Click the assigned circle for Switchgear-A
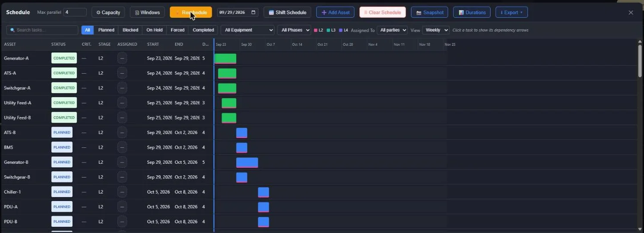 (x=122, y=88)
